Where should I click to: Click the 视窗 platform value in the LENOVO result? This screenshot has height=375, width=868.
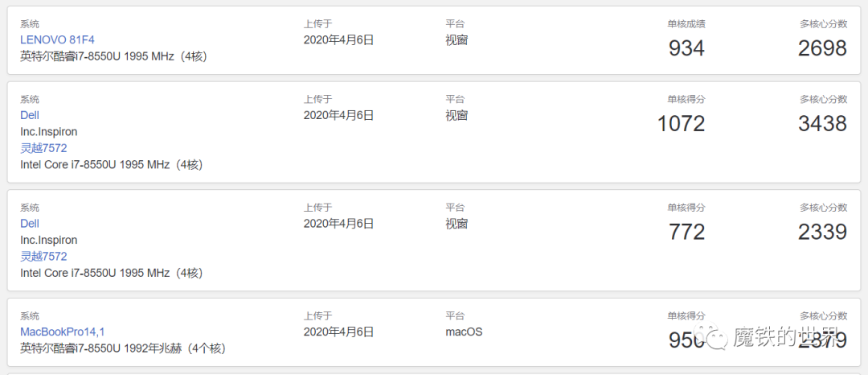(x=457, y=39)
